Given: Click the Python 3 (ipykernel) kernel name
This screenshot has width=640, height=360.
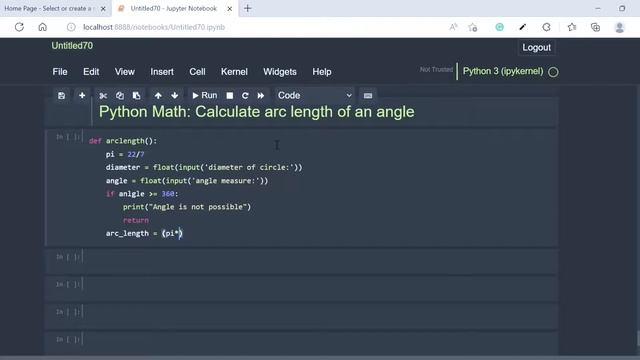Looking at the screenshot, I should pyautogui.click(x=503, y=71).
